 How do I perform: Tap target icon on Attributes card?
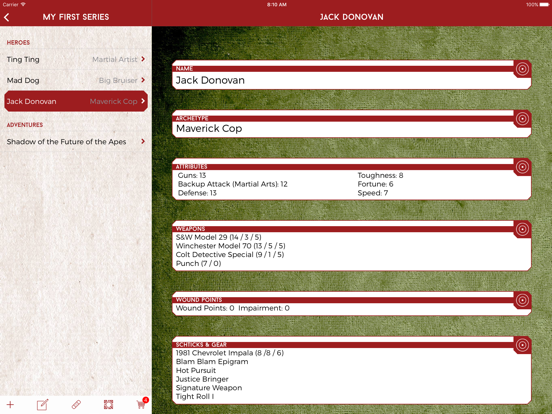(522, 167)
